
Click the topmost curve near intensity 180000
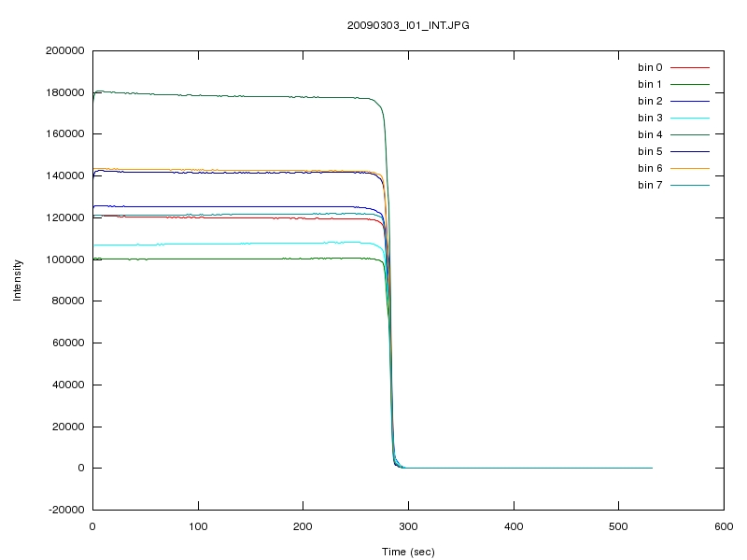click(238, 96)
